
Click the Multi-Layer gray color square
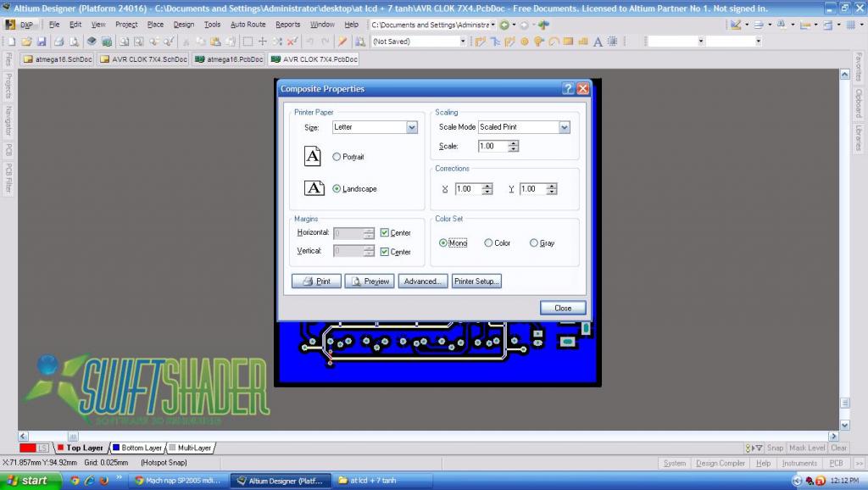point(171,448)
